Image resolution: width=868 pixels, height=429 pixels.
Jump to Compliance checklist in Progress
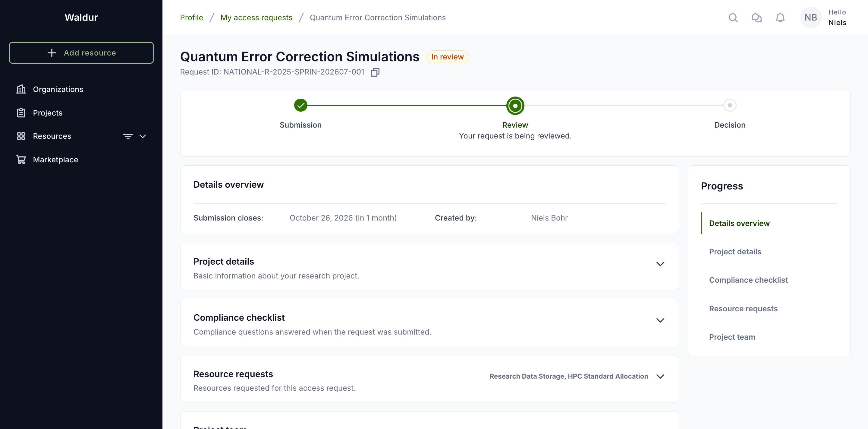(748, 280)
